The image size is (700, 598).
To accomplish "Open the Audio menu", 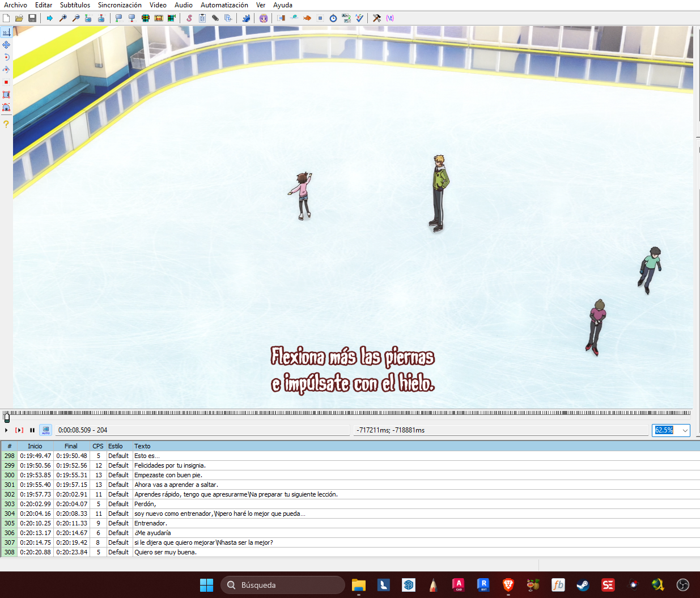I will click(184, 5).
